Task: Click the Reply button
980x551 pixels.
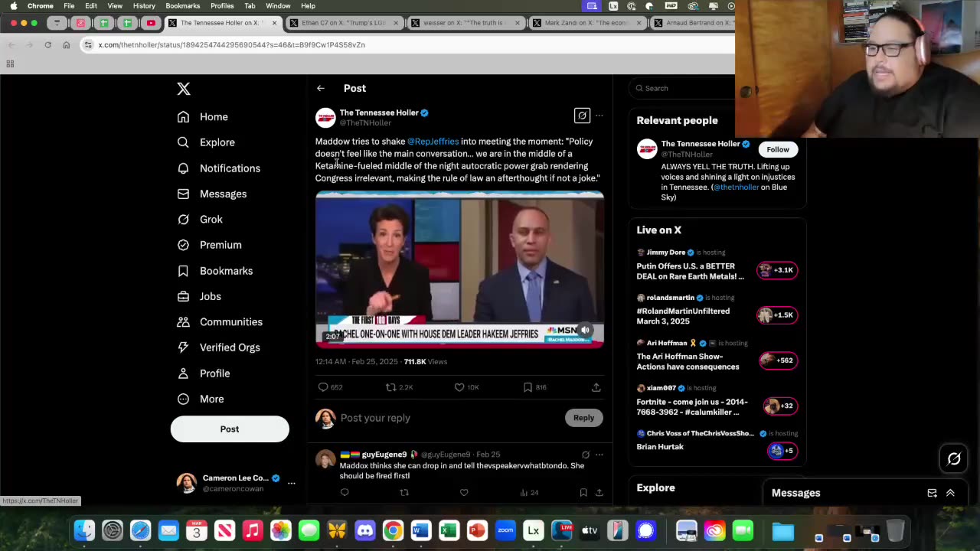Action: (x=583, y=418)
